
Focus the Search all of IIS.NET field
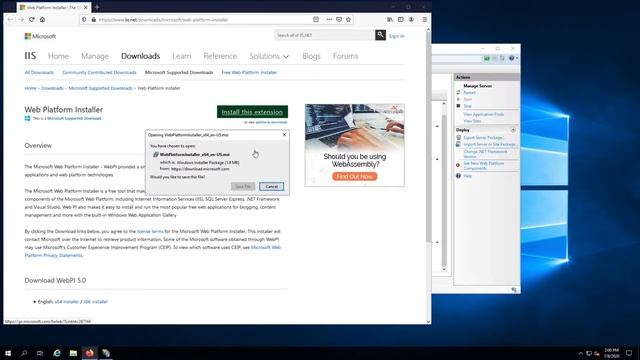324,36
